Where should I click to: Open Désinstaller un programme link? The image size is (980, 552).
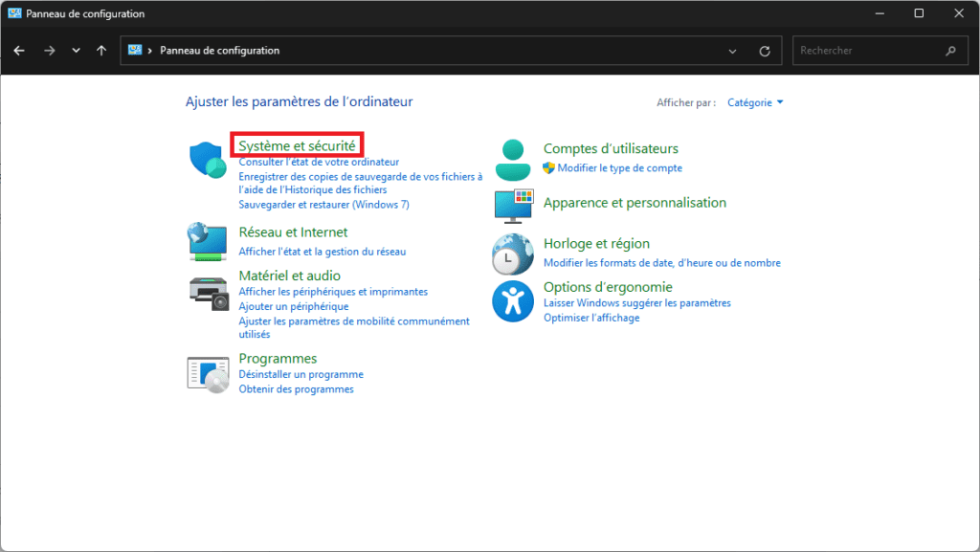(x=301, y=374)
